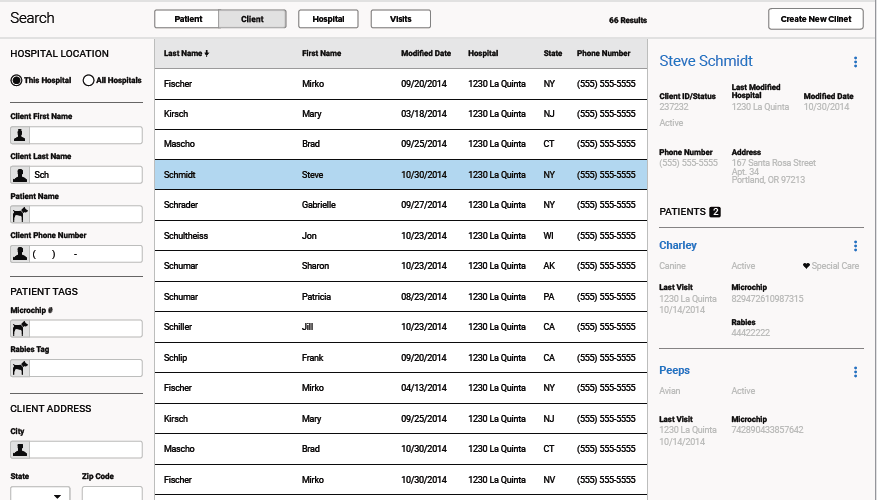Image resolution: width=877 pixels, height=500 pixels.
Task: Select Schlip Frank row
Action: point(401,357)
